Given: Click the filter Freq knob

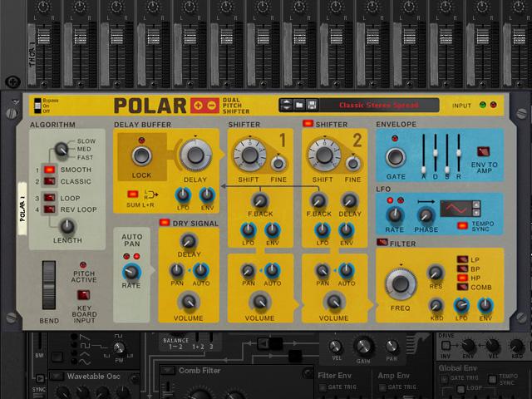Looking at the screenshot, I should click(401, 283).
